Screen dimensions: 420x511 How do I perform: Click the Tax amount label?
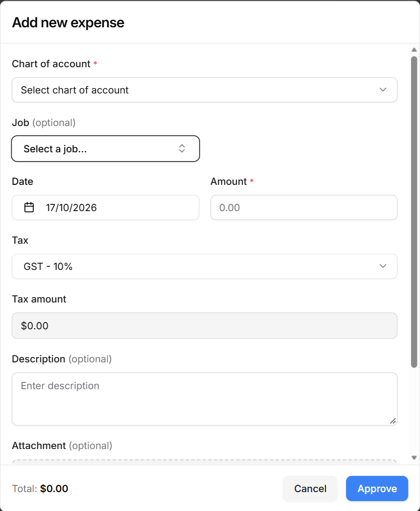pos(39,299)
